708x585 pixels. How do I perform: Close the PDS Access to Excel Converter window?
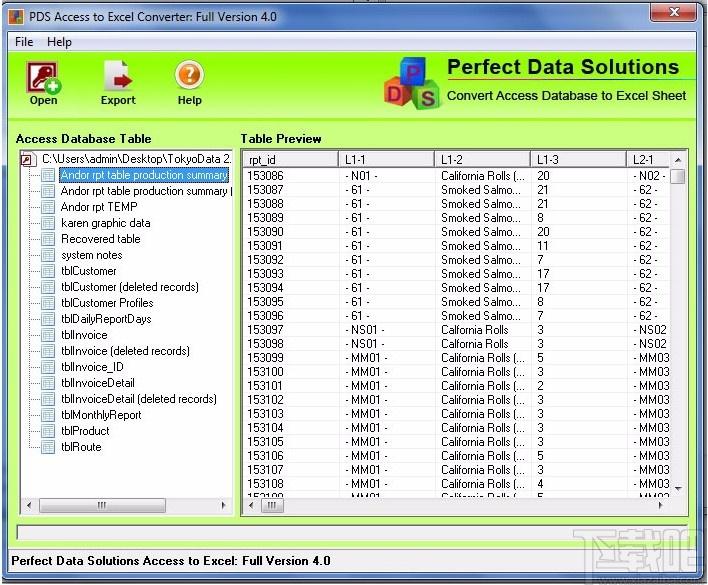click(673, 12)
